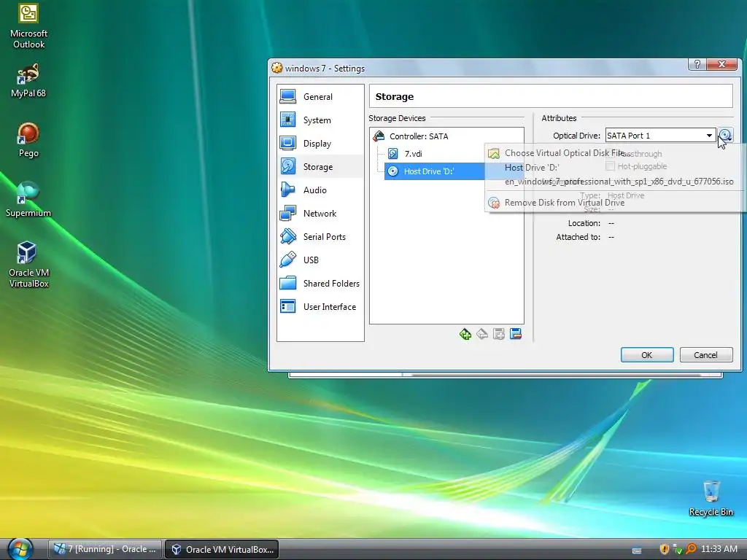The height and width of the screenshot is (560, 747).
Task: Switch to Oracle VM VirtualBox taskbar button
Action: [x=222, y=549]
